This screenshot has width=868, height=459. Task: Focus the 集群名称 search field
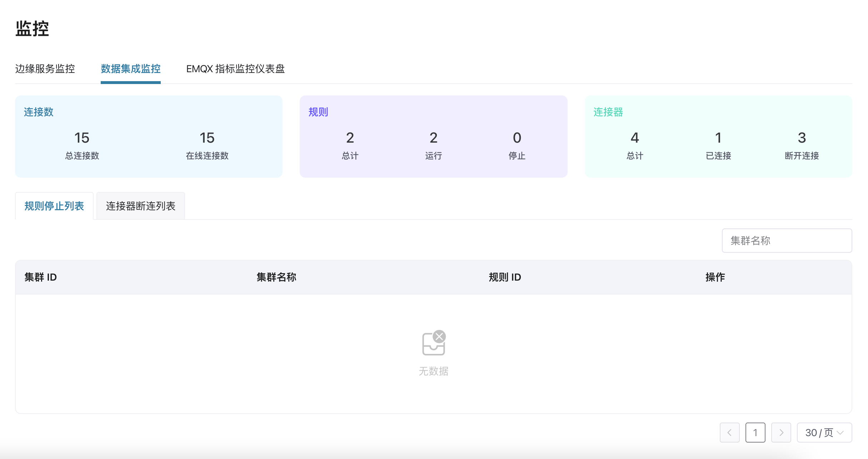[787, 241]
